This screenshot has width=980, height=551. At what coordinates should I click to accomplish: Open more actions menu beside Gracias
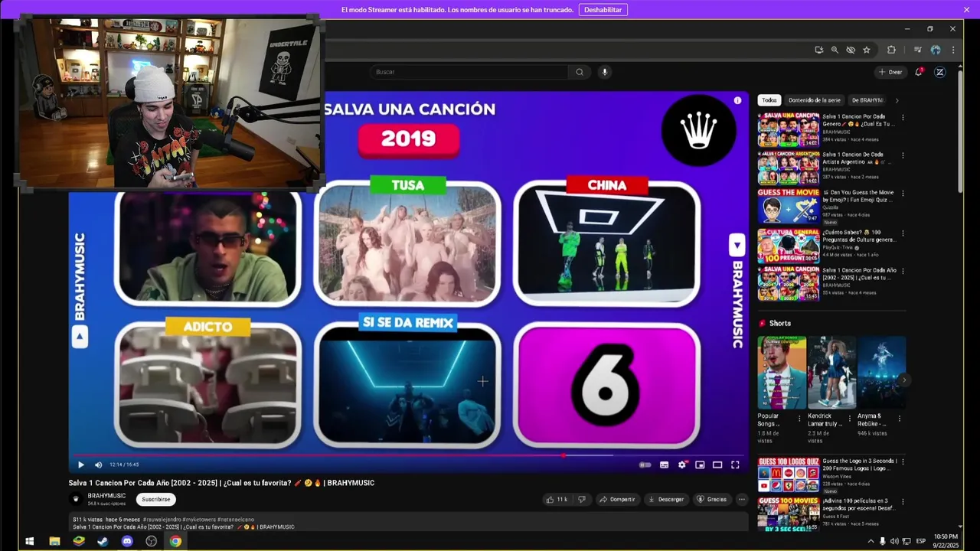pos(741,499)
